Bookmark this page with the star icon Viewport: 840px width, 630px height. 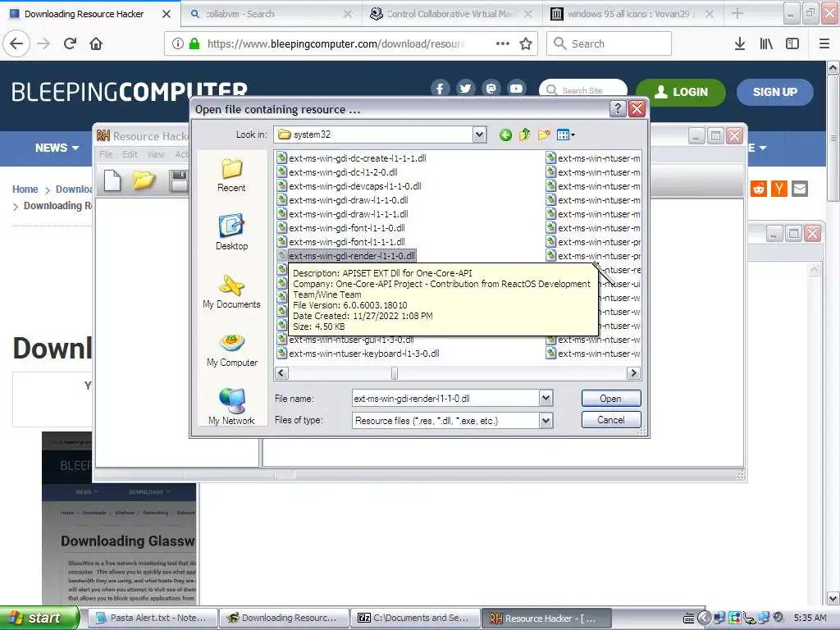(x=526, y=43)
